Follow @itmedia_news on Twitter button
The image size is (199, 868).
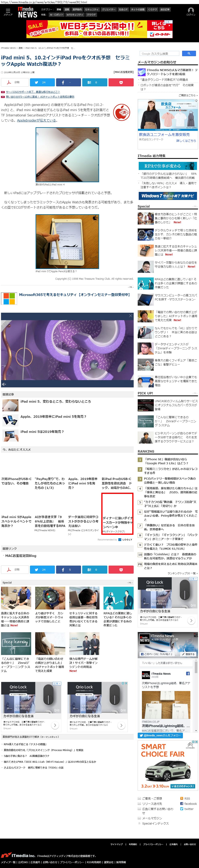(x=160, y=735)
